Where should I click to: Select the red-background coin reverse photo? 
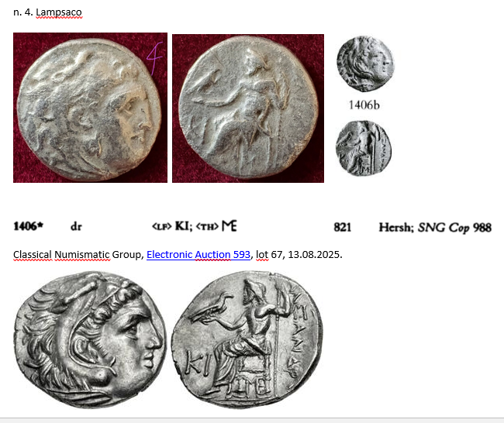[x=248, y=108]
